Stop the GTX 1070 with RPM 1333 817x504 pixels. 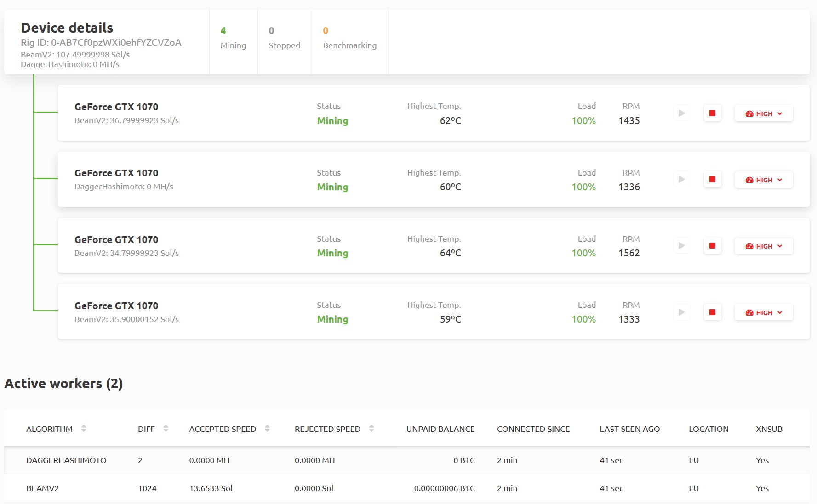pos(712,312)
